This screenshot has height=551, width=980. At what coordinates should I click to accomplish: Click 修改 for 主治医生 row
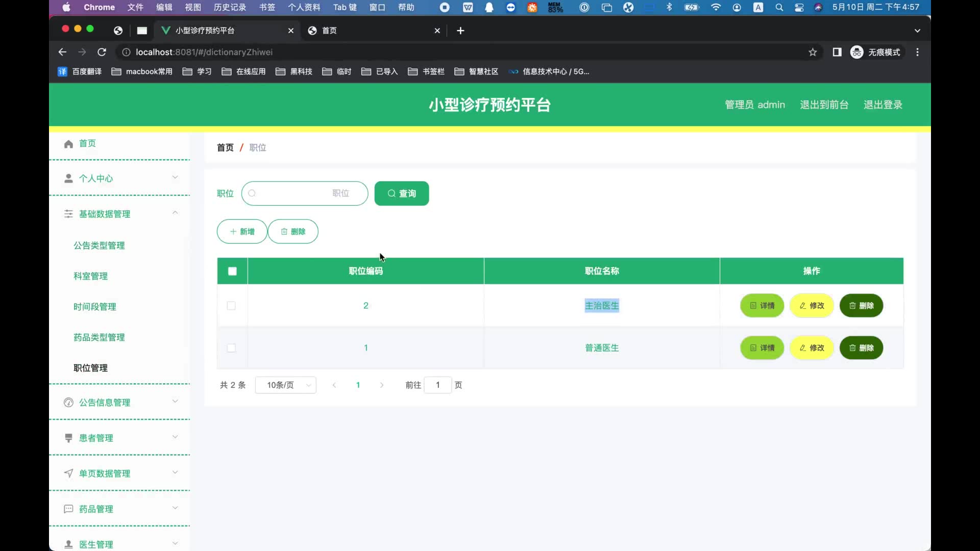click(812, 306)
